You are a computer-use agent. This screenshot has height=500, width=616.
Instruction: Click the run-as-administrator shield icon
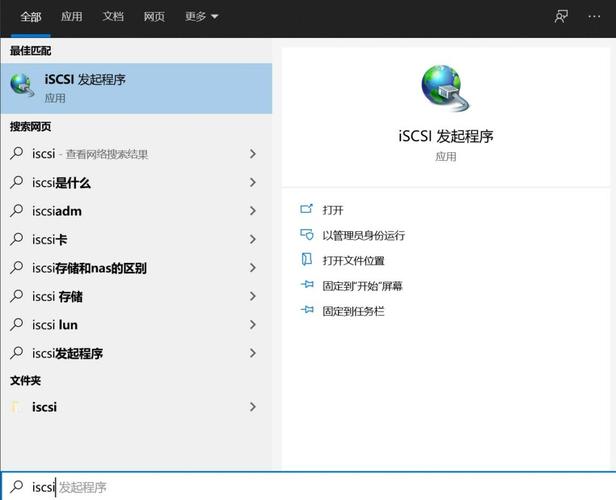(306, 234)
